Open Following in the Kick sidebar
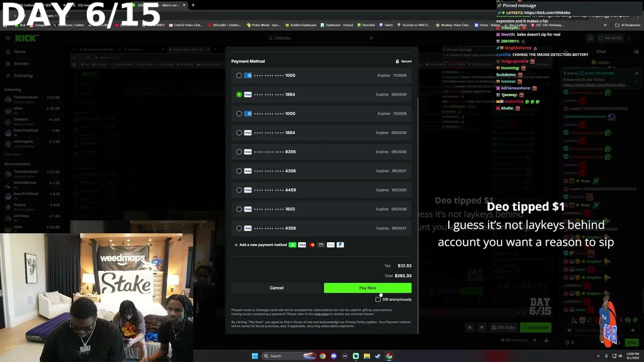The height and width of the screenshot is (362, 644). point(23,75)
